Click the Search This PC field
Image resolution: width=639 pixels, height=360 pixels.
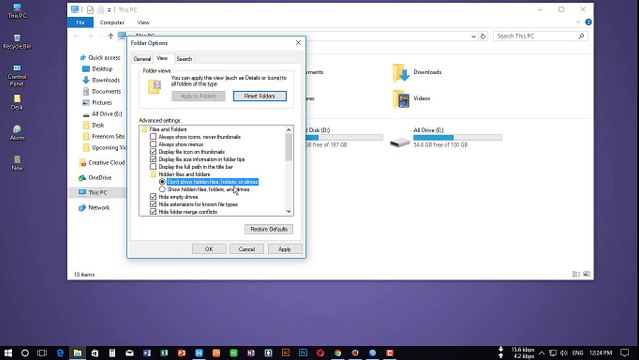[x=540, y=36]
